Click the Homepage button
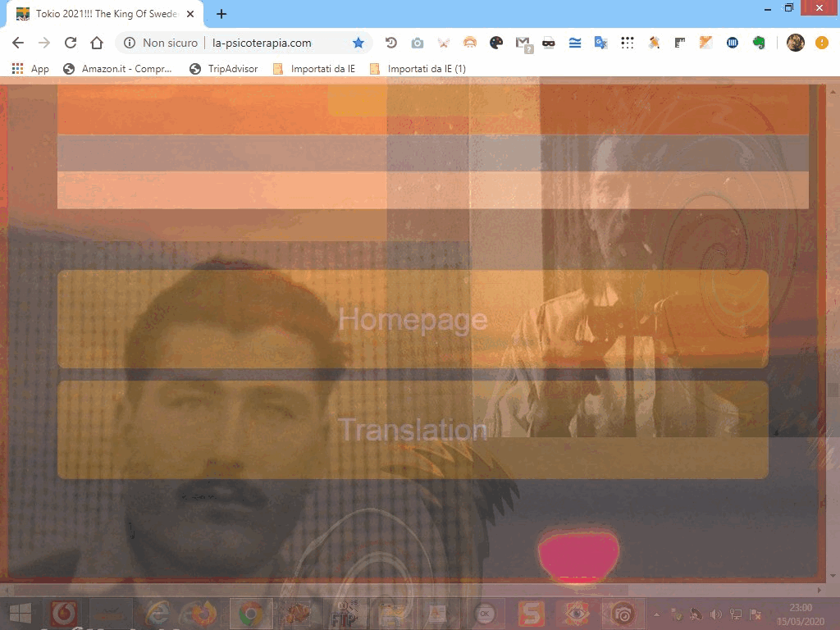The height and width of the screenshot is (630, 840). (x=413, y=319)
